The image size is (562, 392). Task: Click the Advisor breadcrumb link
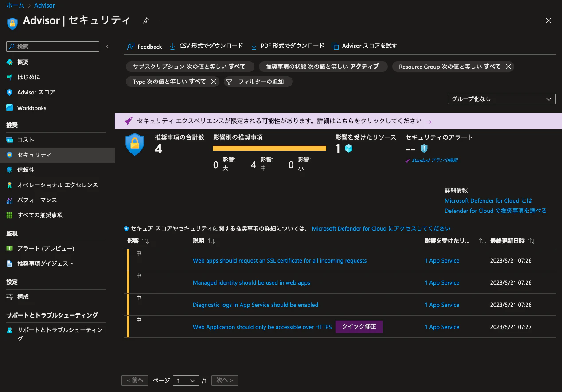click(44, 5)
